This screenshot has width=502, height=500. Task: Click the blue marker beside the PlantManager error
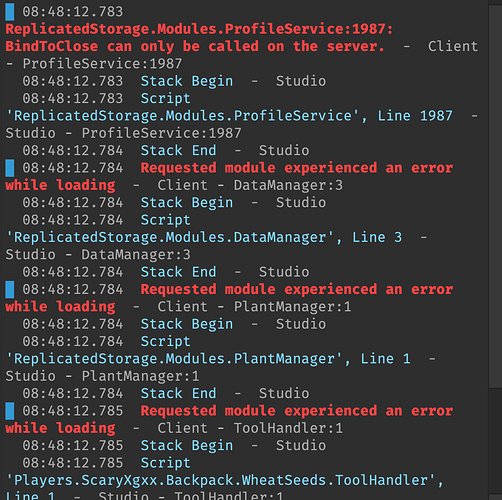(10, 289)
